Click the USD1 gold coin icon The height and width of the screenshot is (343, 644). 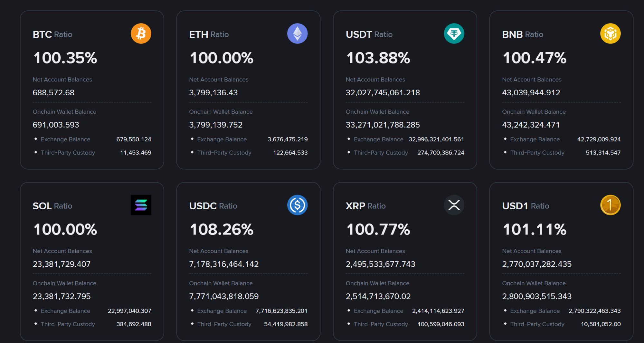pos(611,205)
